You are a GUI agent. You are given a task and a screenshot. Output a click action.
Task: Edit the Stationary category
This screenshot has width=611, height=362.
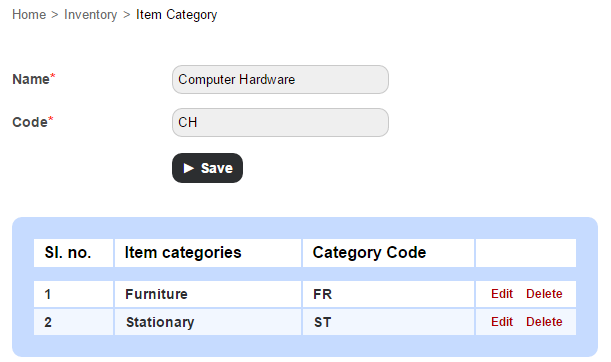point(502,321)
